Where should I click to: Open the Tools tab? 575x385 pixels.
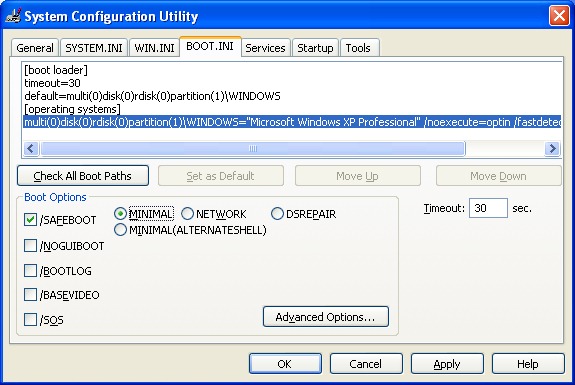[359, 48]
